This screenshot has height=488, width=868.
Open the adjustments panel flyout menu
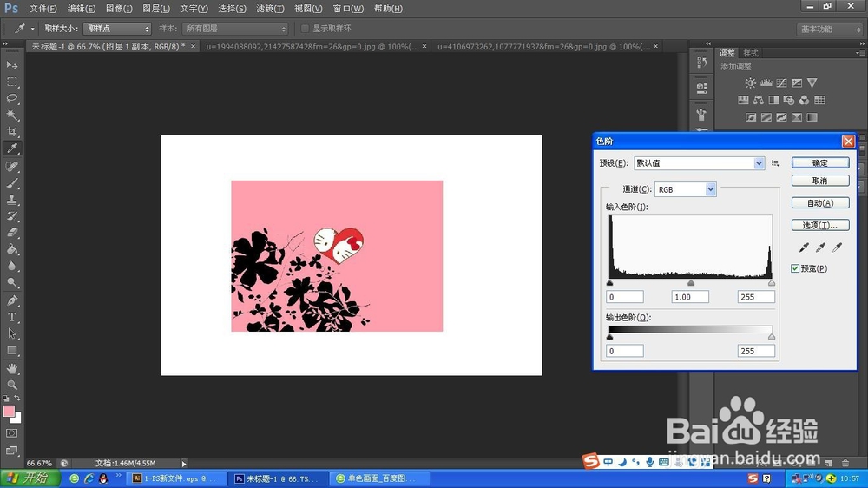[x=859, y=53]
